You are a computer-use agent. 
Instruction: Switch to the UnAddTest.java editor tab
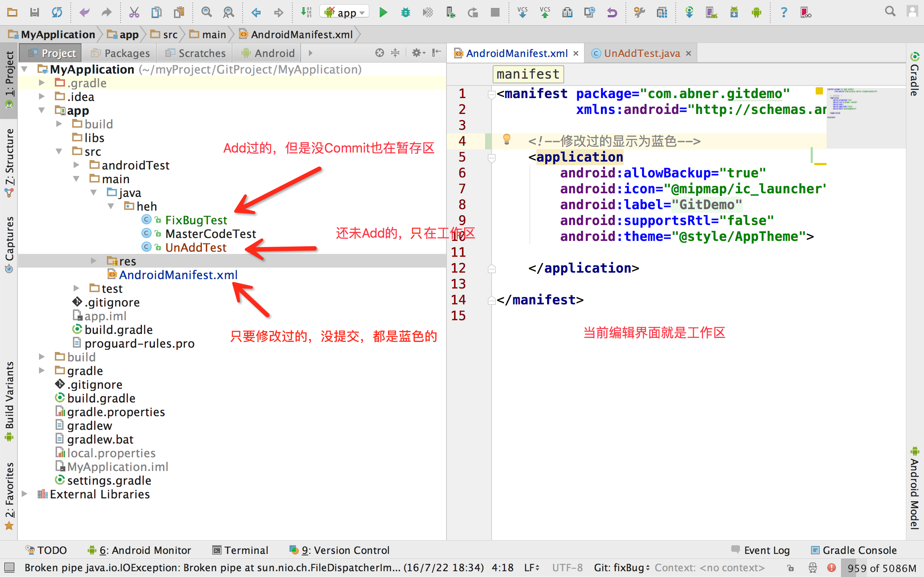641,53
